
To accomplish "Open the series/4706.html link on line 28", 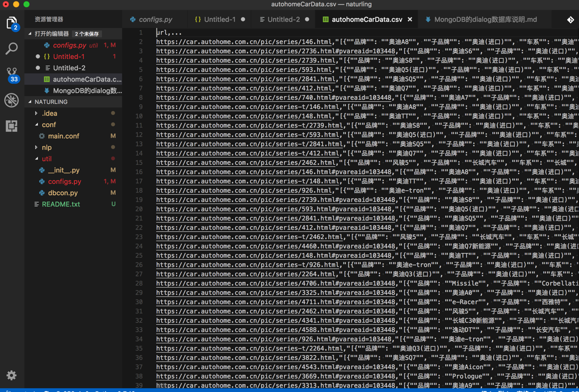I will [x=276, y=283].
